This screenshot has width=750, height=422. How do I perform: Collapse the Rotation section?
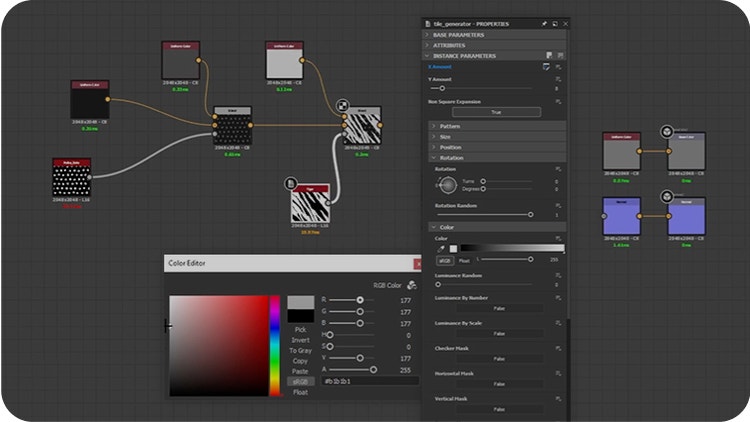[450, 158]
